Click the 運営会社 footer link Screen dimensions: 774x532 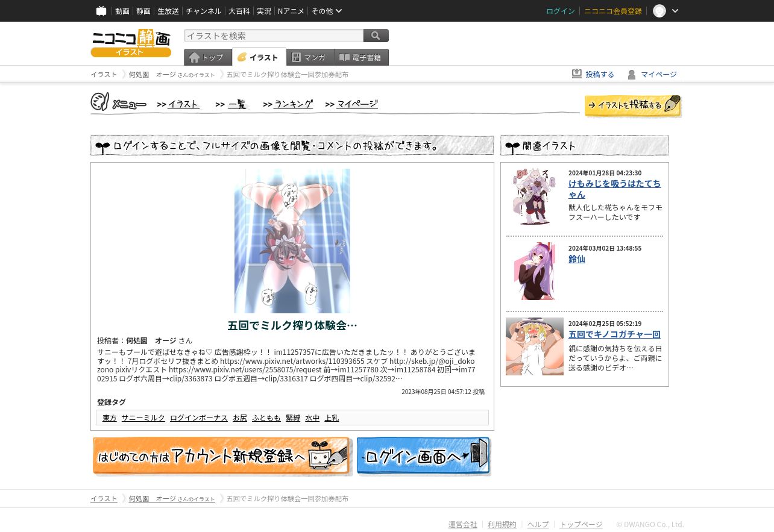463,524
